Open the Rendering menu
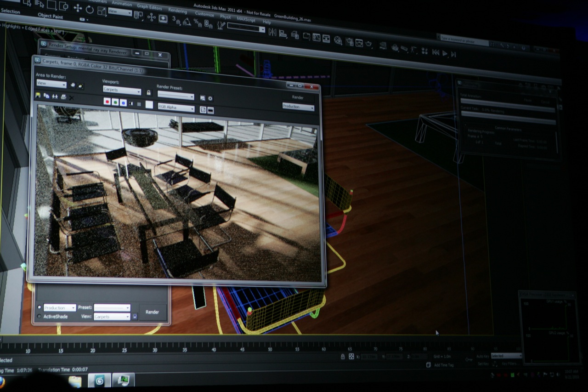 click(177, 11)
